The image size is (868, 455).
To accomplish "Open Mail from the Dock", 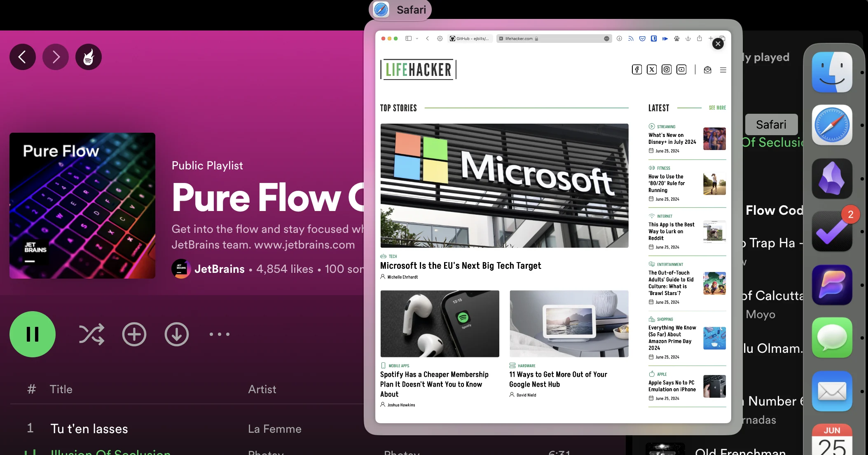I will 832,391.
